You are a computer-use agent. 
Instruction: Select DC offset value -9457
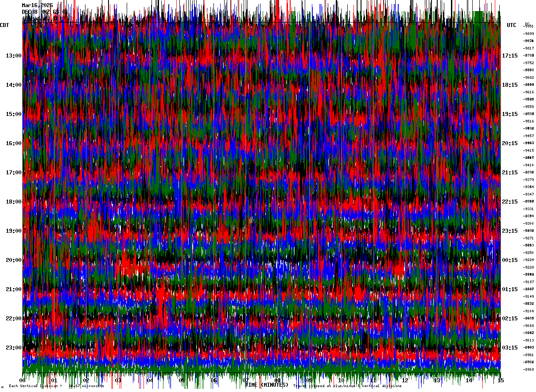point(529,136)
